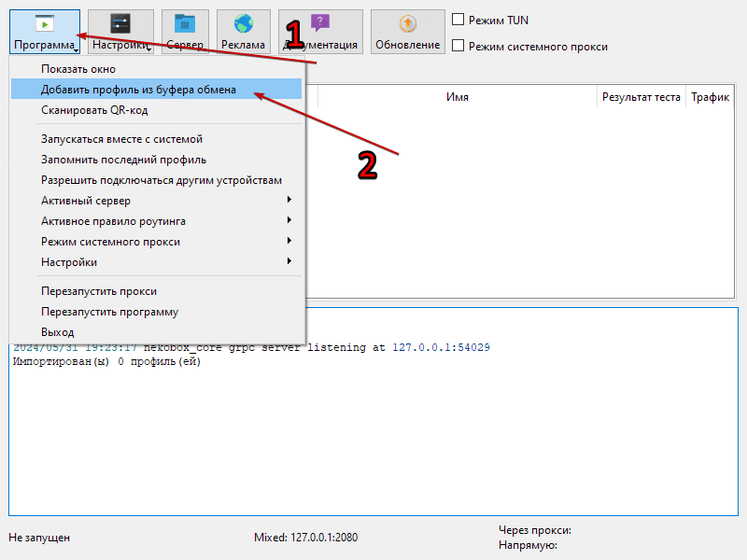Toggle the Режим системного прокси checkbox
The image size is (747, 560).
[458, 46]
